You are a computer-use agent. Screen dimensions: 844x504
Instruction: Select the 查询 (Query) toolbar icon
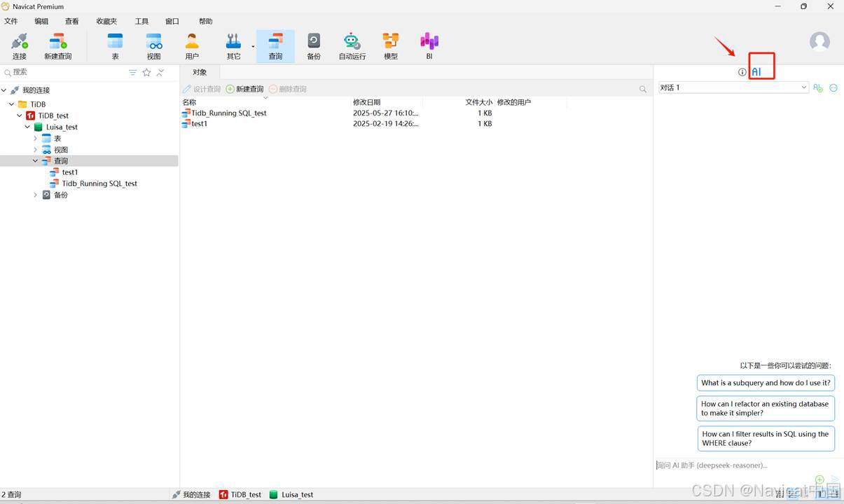(275, 46)
